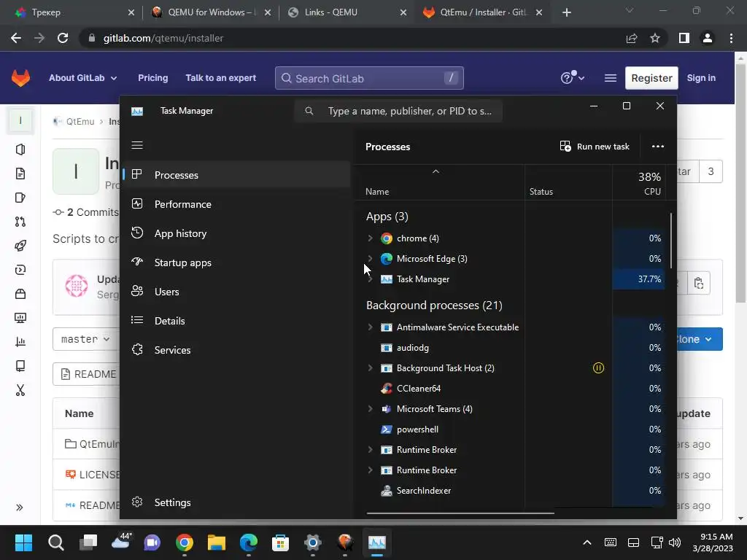Screen dimensions: 747x560
Task: Open a new Chrome tab
Action: [566, 12]
